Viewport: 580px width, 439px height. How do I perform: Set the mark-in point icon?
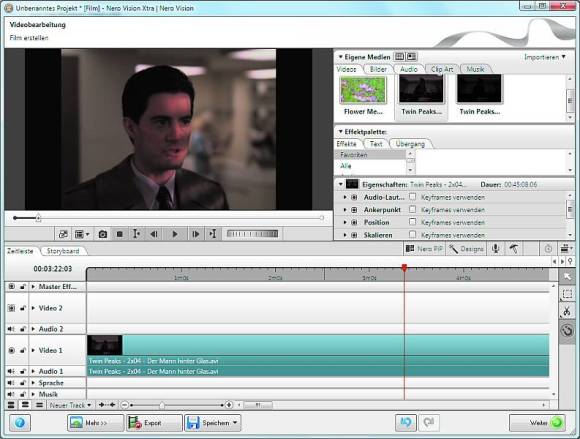tap(136, 234)
